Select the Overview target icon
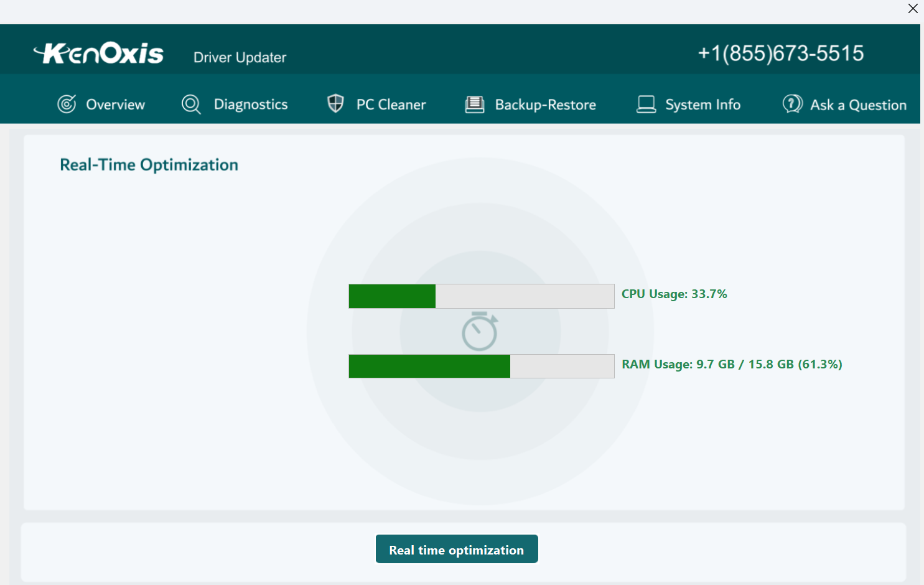924x585 pixels. point(67,104)
